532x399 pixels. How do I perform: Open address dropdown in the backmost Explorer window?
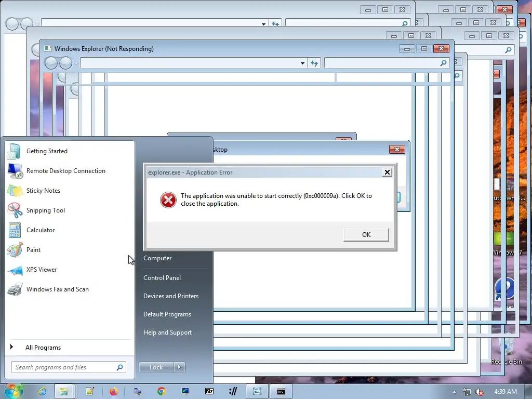click(263, 24)
